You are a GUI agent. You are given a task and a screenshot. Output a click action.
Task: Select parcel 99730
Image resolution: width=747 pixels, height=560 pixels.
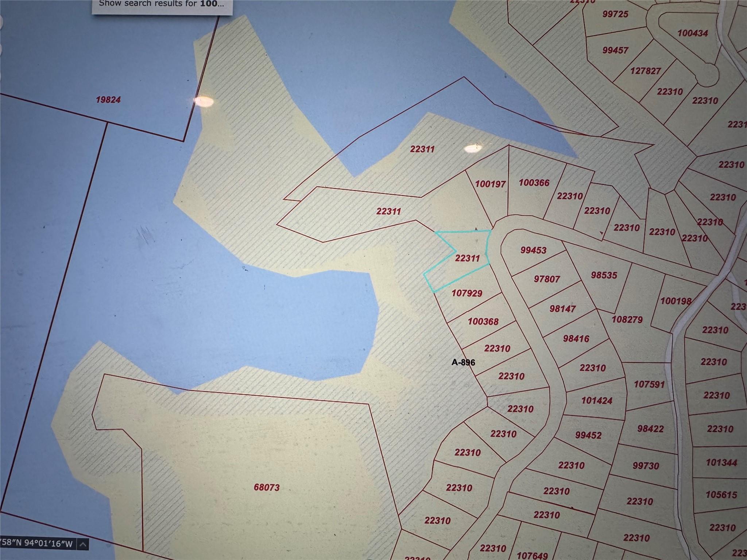click(x=646, y=466)
